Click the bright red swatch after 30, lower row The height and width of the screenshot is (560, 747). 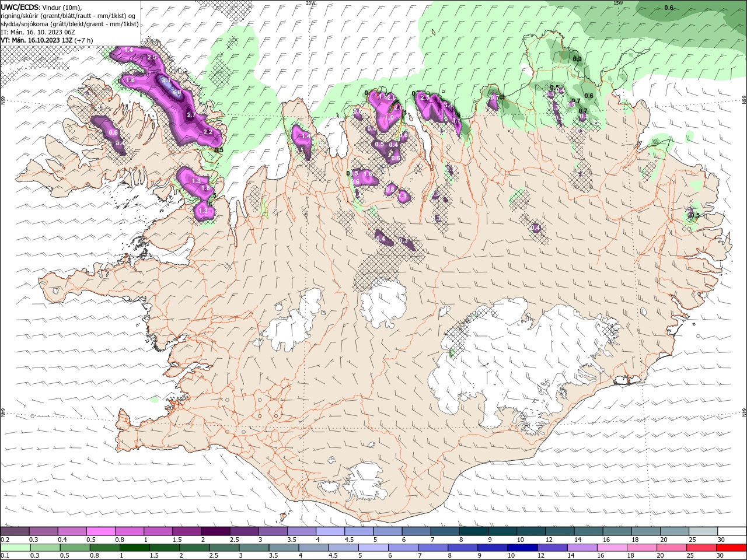[731, 548]
